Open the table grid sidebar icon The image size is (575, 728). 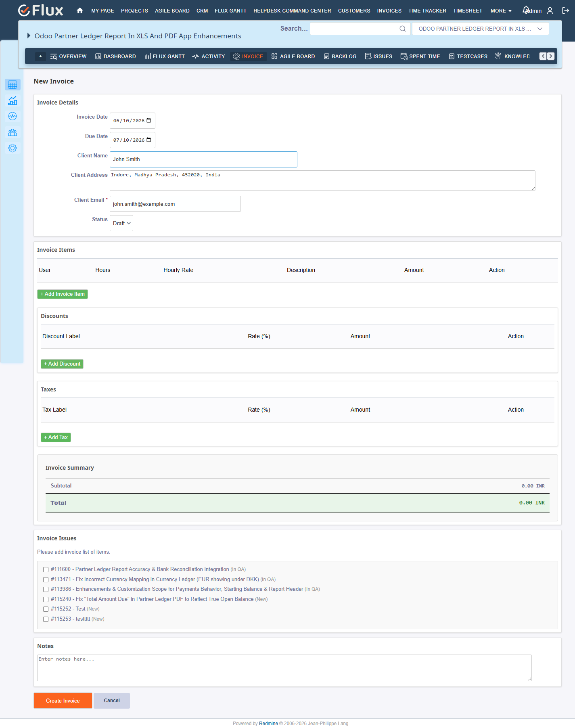click(13, 85)
